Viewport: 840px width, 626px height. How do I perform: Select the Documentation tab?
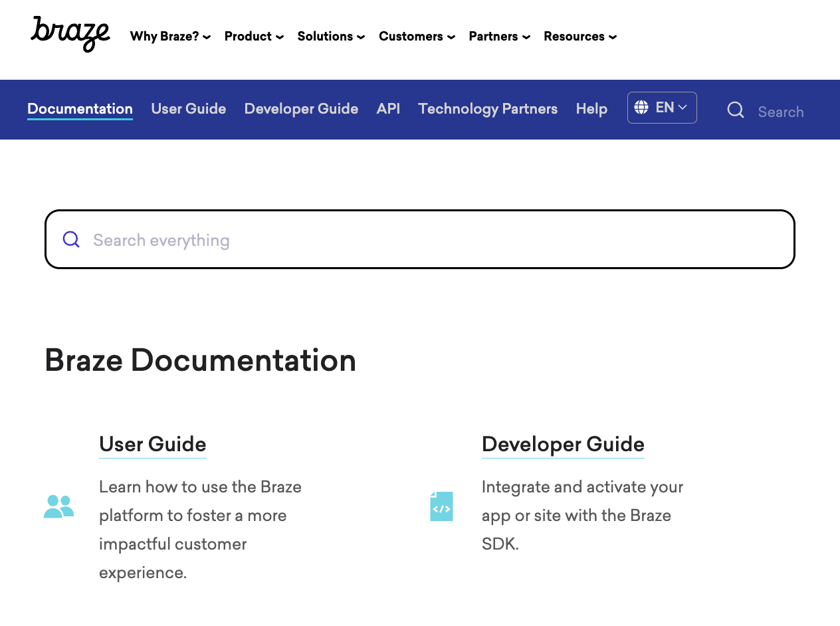(80, 109)
